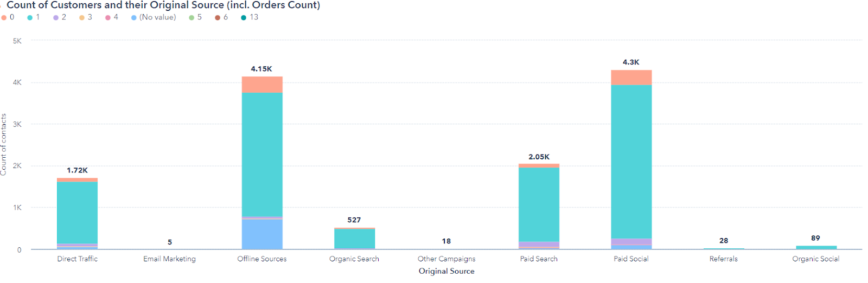Click the Paid Search teal bar

(x=539, y=204)
